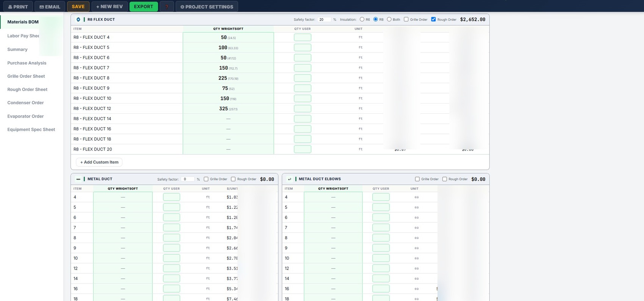Click Wrightsoft quantity 75 for FLEX DUCT 9

coord(225,88)
